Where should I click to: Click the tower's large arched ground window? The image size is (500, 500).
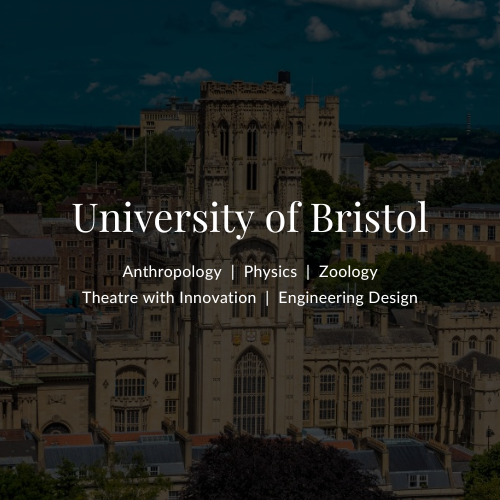(x=250, y=392)
